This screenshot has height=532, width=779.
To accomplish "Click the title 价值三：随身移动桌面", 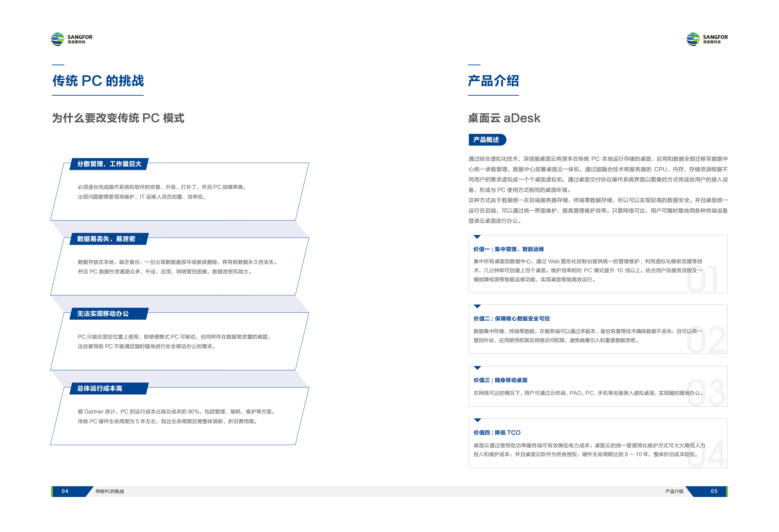I will [501, 380].
